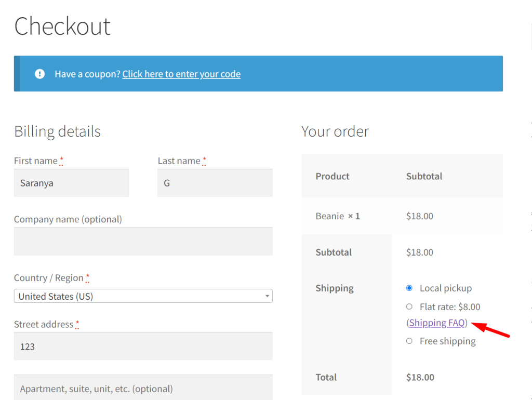Expand the Country / Region dropdown
Image resolution: width=532 pixels, height=400 pixels.
143,296
